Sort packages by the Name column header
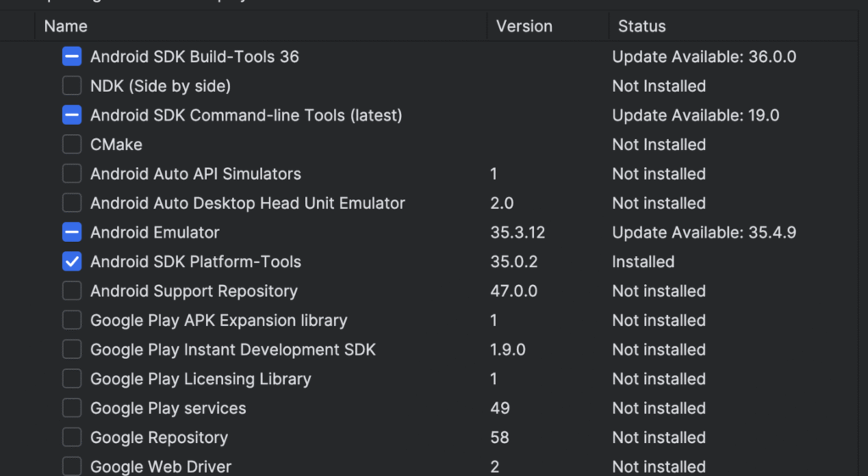The width and height of the screenshot is (868, 476). 66,26
